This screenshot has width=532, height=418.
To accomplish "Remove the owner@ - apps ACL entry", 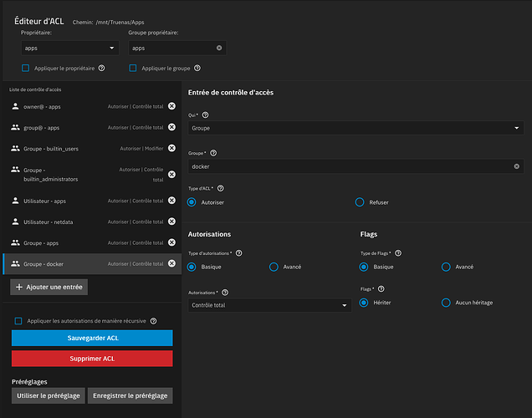I will coord(171,106).
